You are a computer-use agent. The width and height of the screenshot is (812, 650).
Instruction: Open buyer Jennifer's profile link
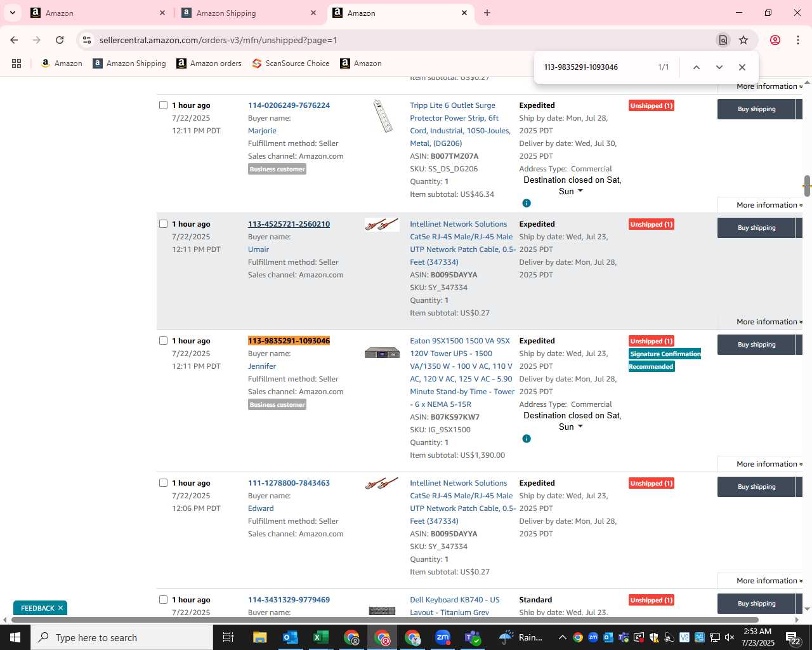(262, 366)
